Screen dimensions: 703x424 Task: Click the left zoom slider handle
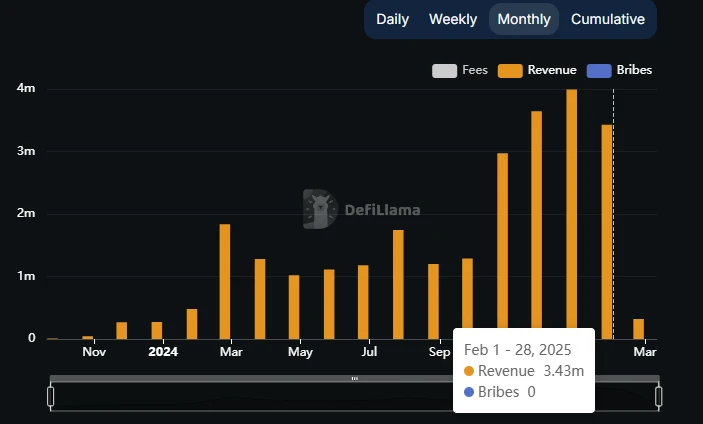tap(50, 397)
